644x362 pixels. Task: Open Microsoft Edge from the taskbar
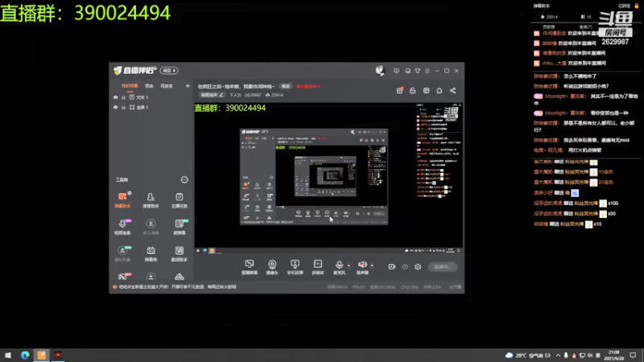(x=25, y=355)
